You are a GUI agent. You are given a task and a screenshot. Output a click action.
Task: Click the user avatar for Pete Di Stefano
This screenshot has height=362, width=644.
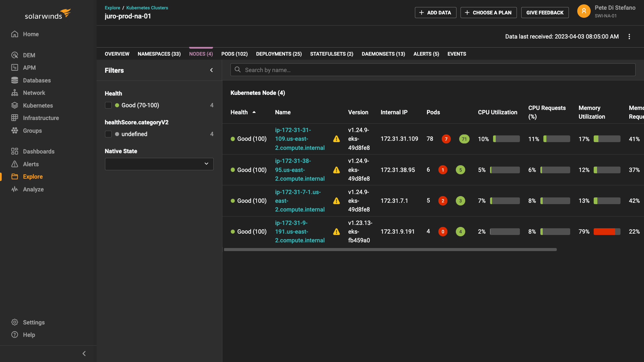584,11
